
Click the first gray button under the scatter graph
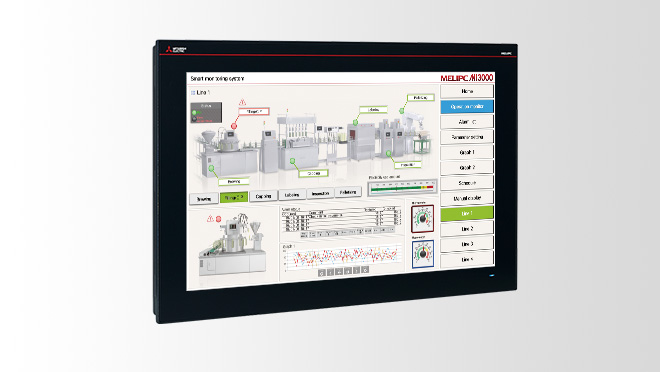click(x=322, y=273)
